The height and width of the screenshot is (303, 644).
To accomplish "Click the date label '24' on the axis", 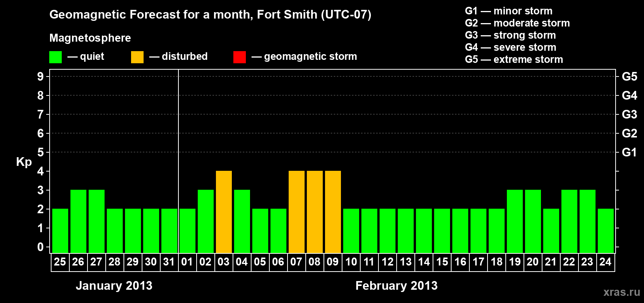I will (x=605, y=262).
